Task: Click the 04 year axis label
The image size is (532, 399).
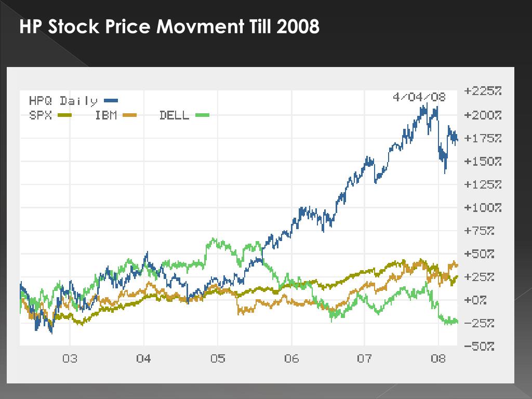Action: click(143, 358)
